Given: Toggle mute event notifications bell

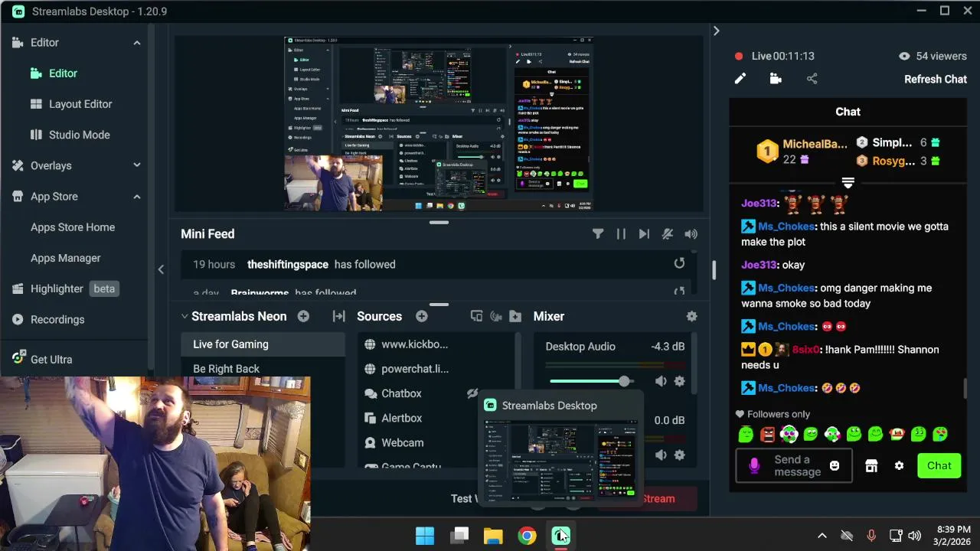Looking at the screenshot, I should [668, 234].
